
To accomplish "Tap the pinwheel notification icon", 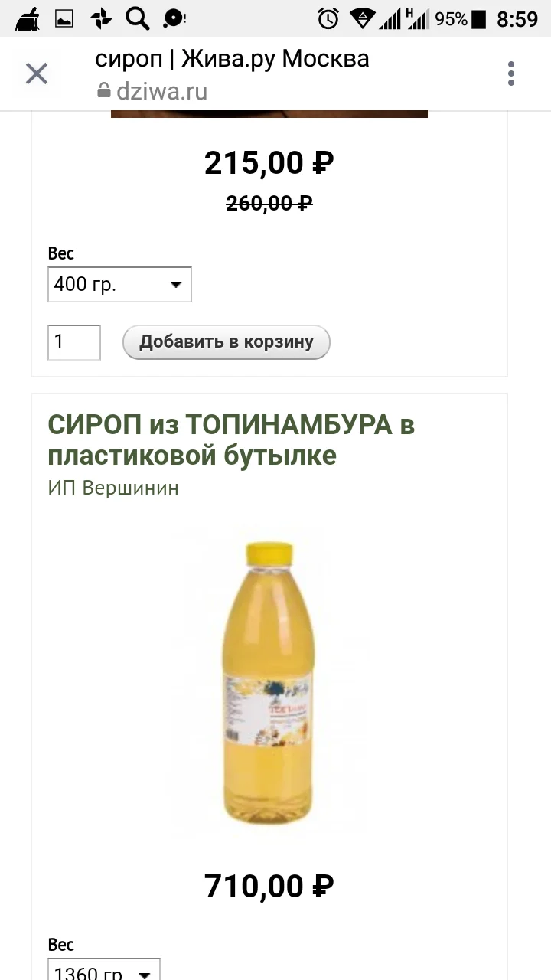I will point(101,19).
